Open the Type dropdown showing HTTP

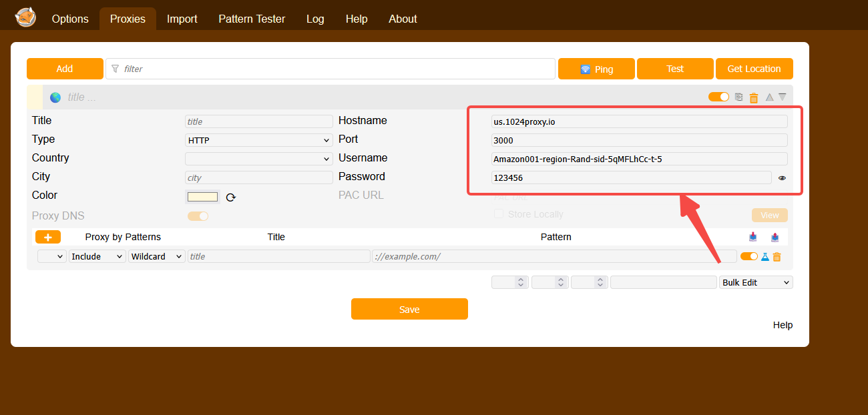click(258, 140)
